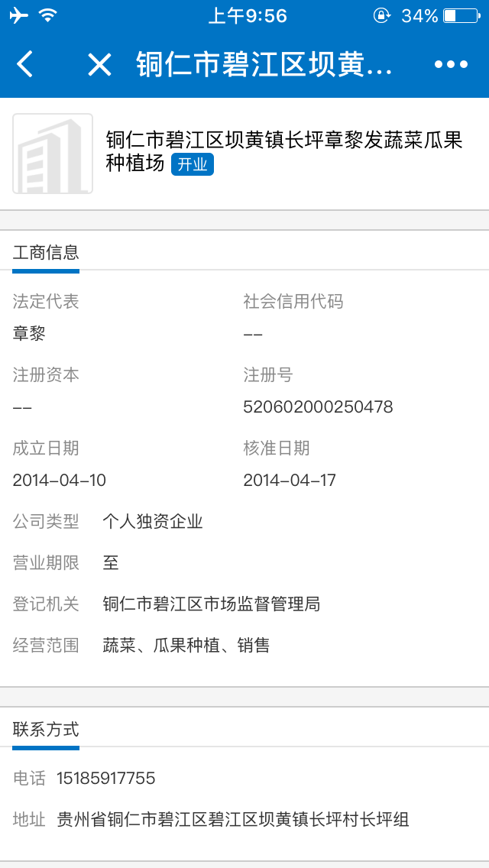
Task: Select the 联系方式 section tab
Action: coord(46,730)
